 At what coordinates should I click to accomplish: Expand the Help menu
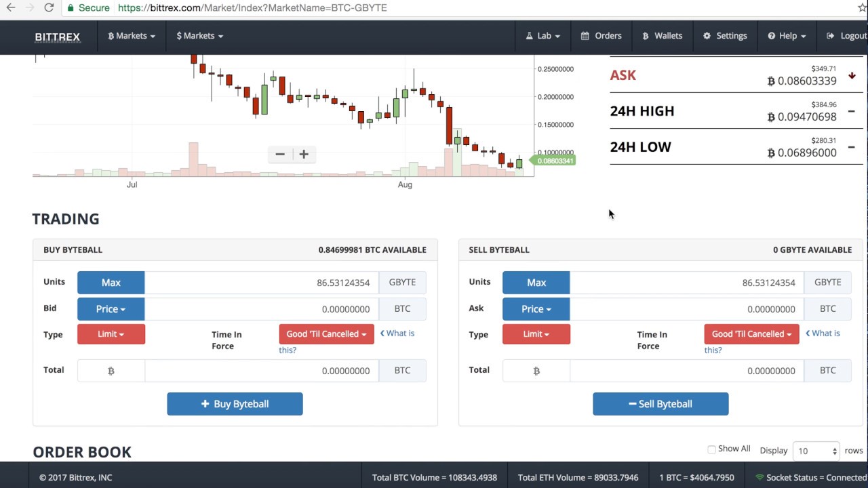[x=787, y=36]
